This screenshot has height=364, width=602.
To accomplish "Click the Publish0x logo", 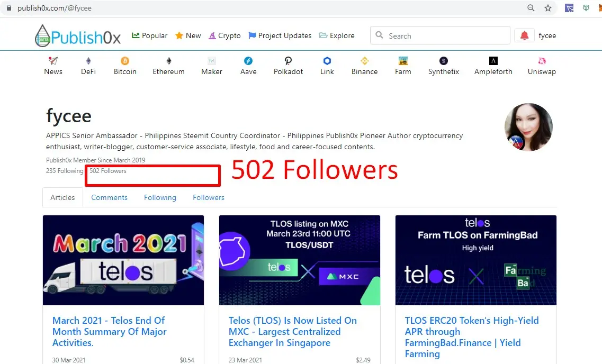I will tap(77, 35).
